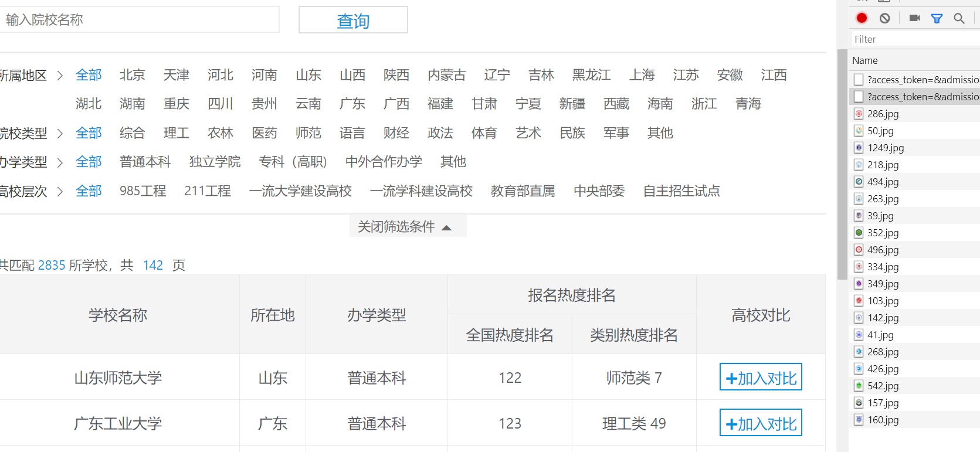Choose the 艺术 school type

(x=528, y=133)
